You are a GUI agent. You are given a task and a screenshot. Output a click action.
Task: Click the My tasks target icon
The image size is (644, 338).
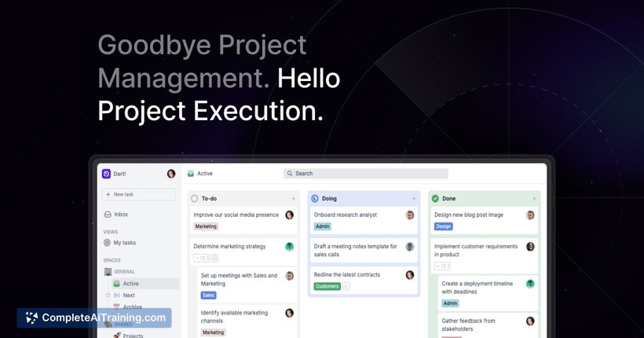click(107, 243)
